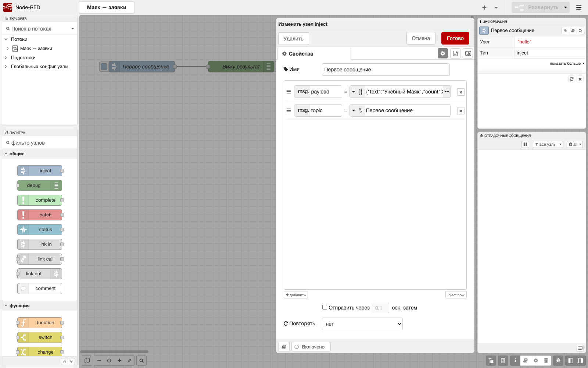Open the 'все узлы' debug filter dropdown

coord(548,144)
